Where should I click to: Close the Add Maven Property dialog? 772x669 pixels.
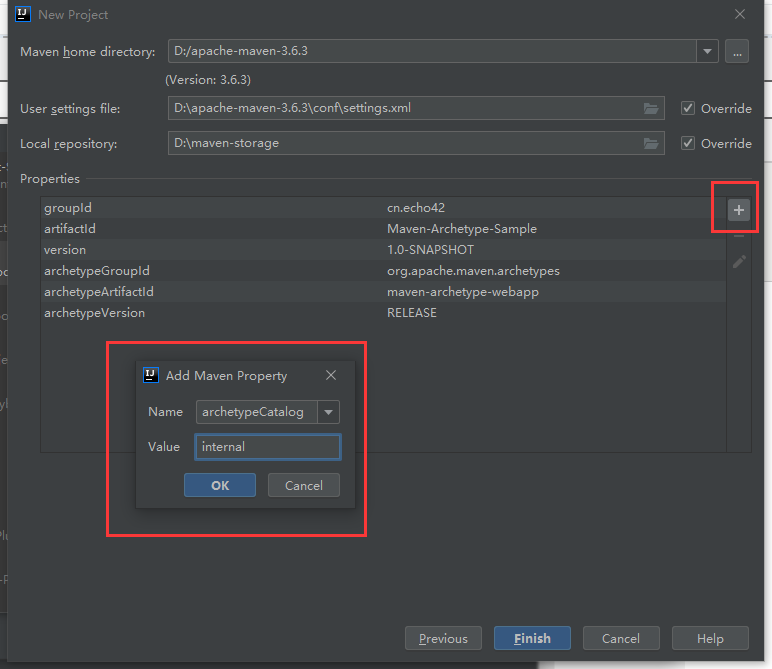[x=331, y=376]
